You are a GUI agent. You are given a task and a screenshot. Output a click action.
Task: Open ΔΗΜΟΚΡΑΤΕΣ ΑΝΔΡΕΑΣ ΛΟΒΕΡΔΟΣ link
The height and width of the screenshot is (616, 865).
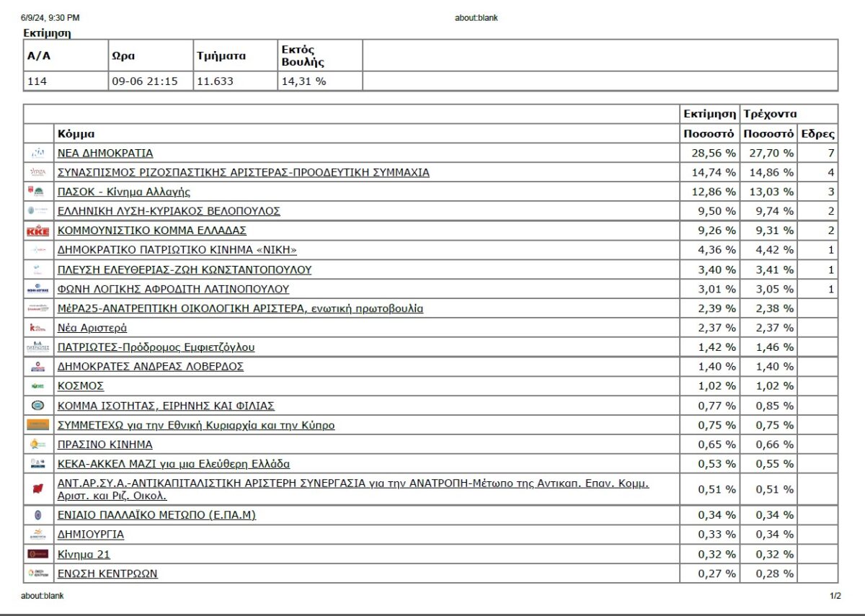151,367
